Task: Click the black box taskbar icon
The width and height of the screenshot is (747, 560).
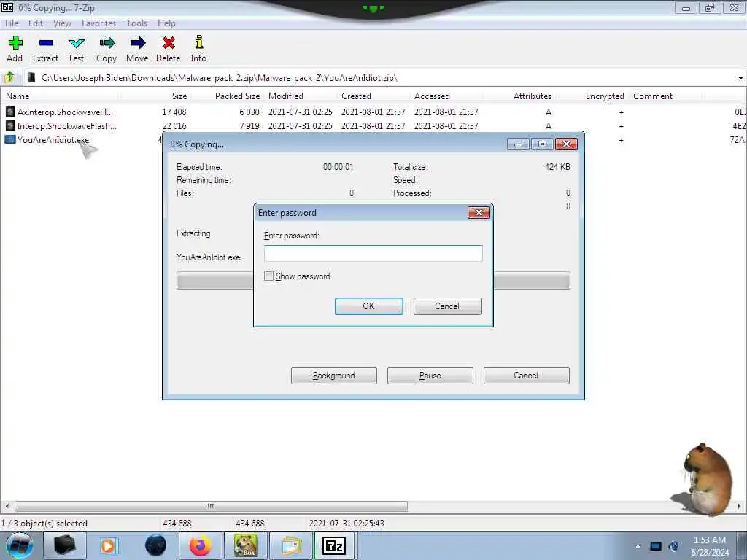Action: click(64, 545)
